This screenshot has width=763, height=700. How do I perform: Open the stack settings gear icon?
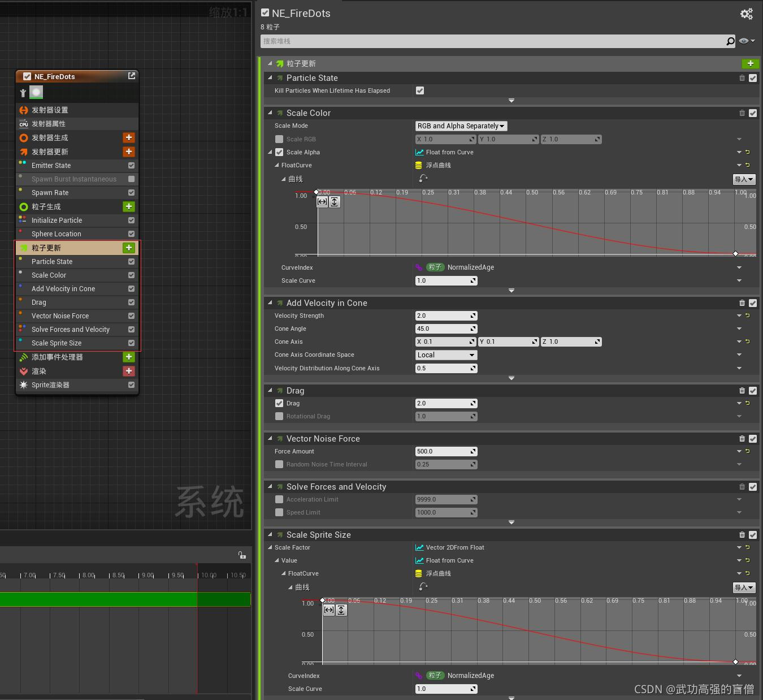[746, 14]
